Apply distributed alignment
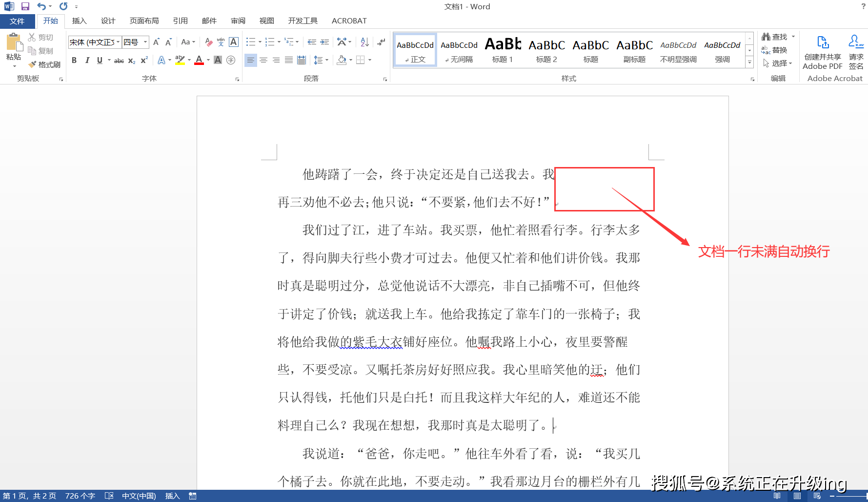 (x=302, y=60)
